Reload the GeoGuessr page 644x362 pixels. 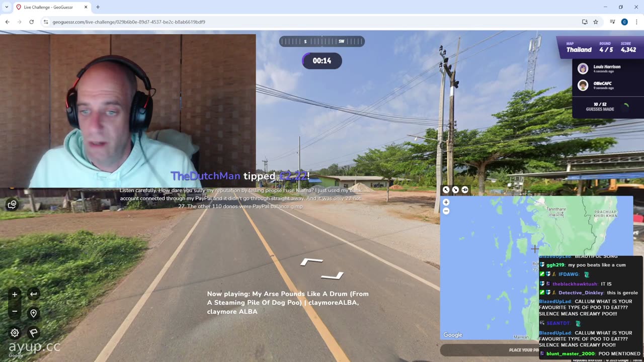point(31,22)
